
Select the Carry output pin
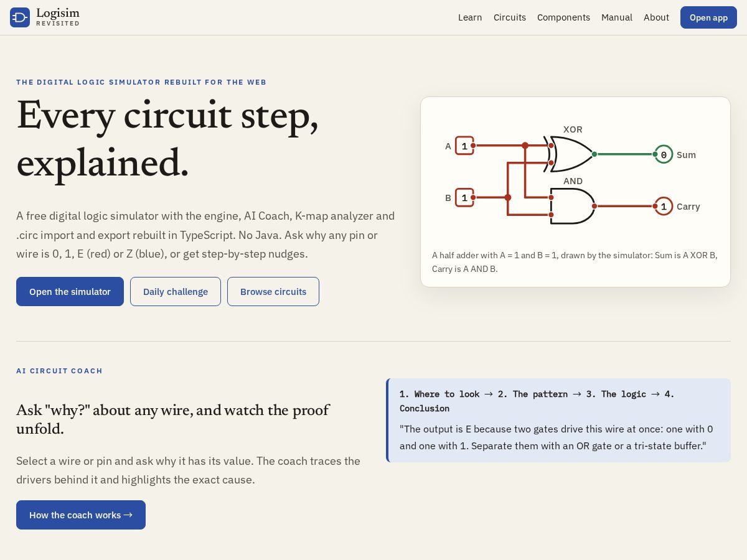(x=664, y=206)
